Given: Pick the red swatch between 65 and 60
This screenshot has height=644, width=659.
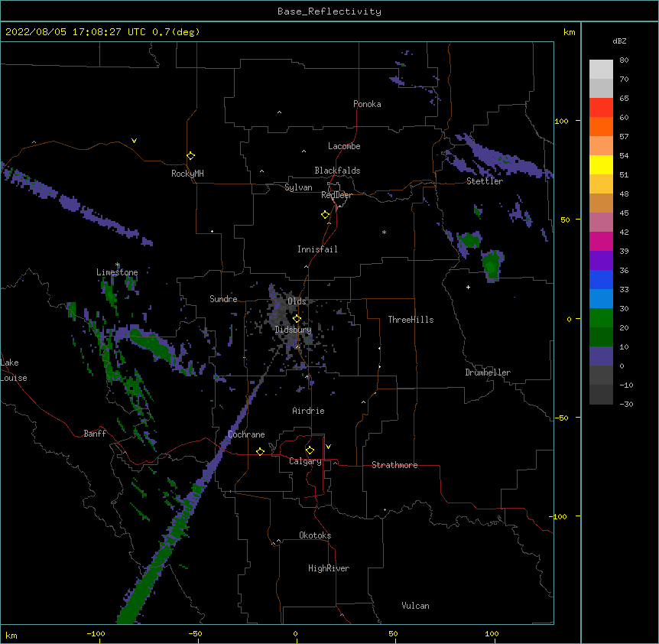Looking at the screenshot, I should tap(601, 108).
